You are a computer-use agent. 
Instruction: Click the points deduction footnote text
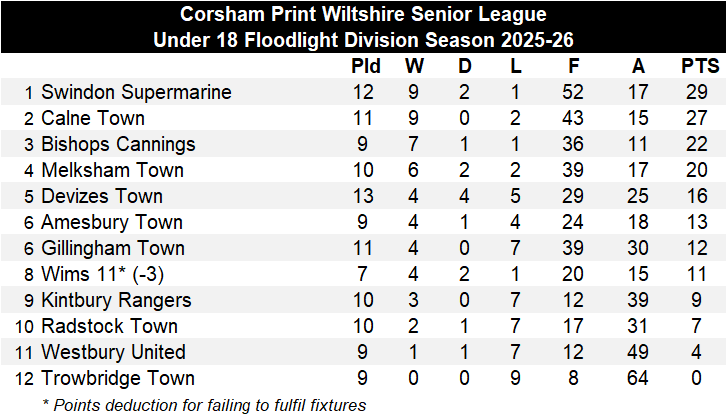click(x=205, y=404)
